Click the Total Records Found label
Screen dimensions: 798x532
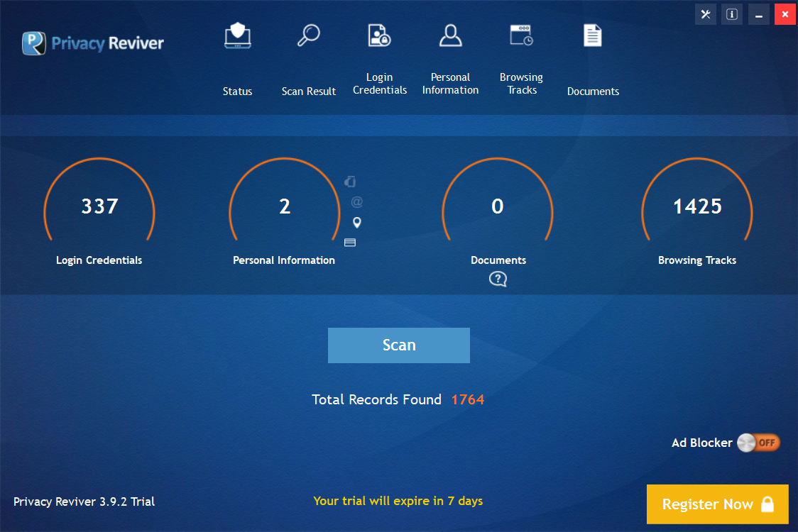point(376,400)
